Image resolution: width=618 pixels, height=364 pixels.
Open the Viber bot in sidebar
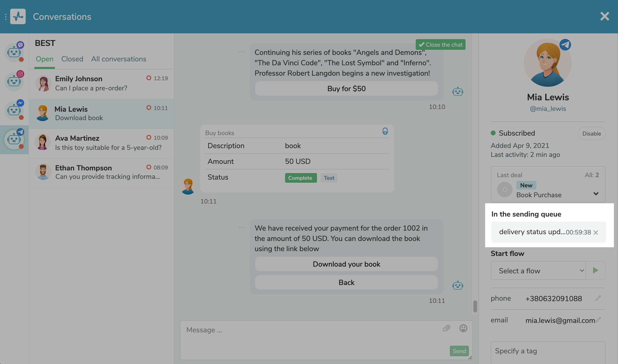pyautogui.click(x=14, y=52)
